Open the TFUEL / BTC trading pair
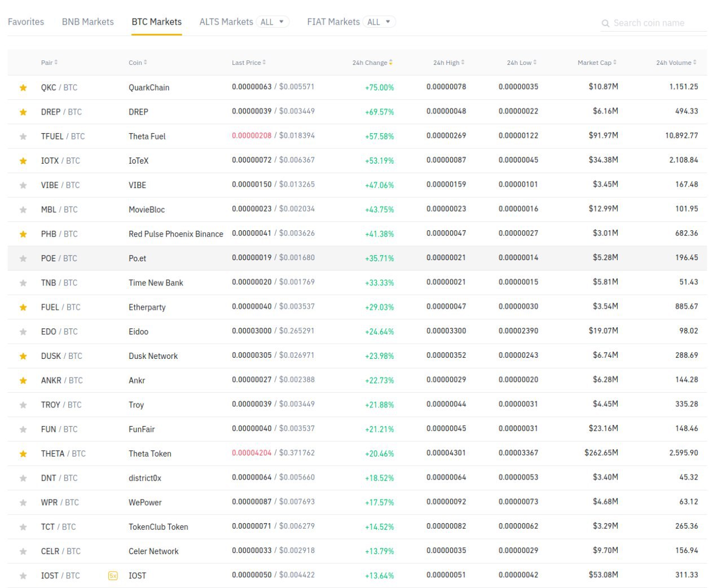 (63, 137)
